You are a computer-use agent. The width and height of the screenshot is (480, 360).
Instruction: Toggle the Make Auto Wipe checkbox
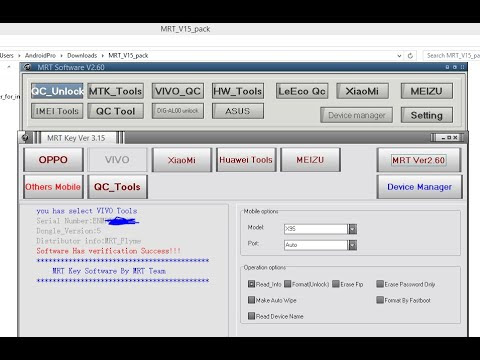251,300
